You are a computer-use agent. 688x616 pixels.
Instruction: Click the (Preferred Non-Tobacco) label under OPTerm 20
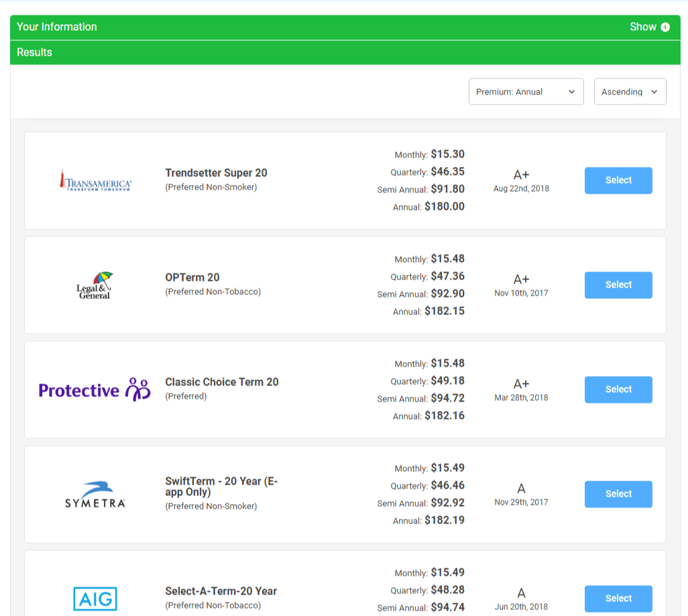point(213,292)
